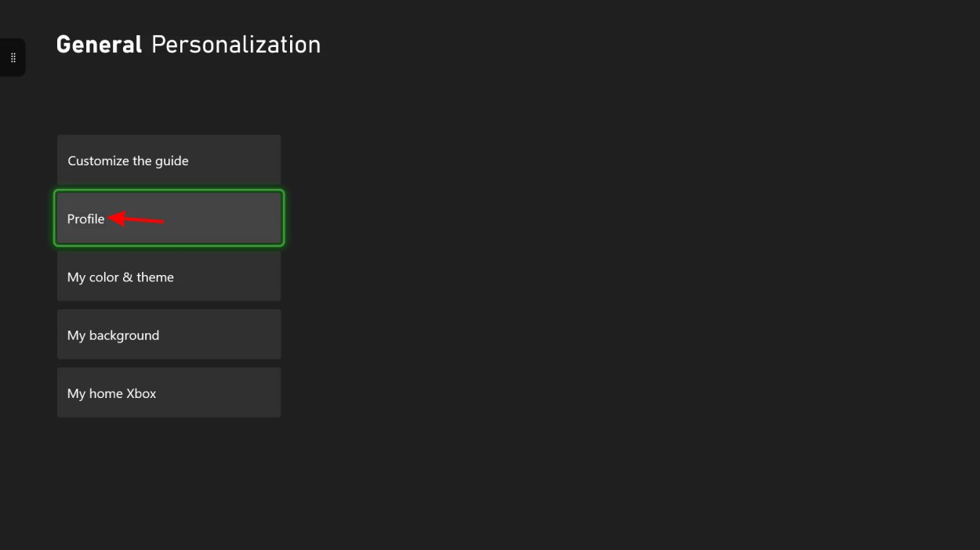980x550 pixels.
Task: Click the dotted grip handle at left edge
Action: click(x=13, y=58)
